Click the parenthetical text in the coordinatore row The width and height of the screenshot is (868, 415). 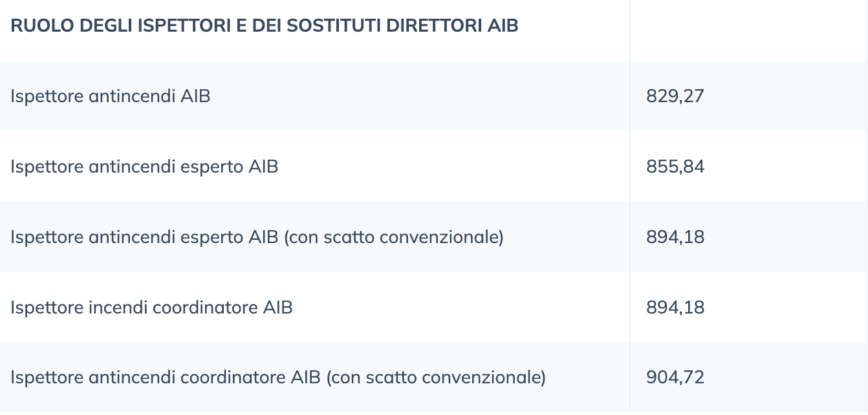click(436, 377)
